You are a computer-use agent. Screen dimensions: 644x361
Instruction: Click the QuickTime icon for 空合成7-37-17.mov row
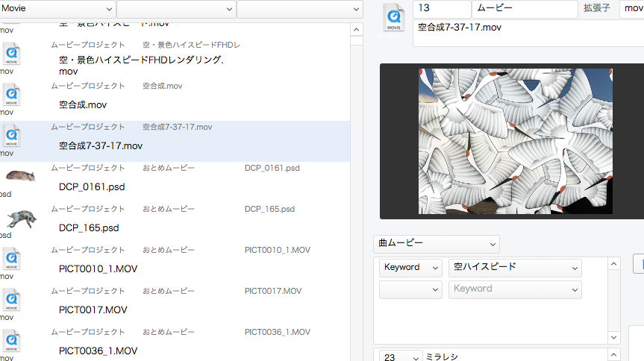coord(11,136)
